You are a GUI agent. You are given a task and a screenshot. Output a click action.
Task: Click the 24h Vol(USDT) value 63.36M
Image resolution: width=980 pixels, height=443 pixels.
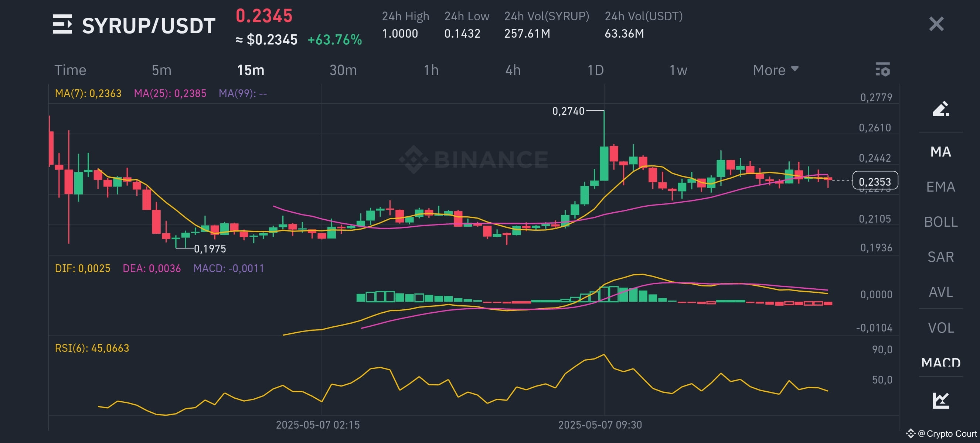point(624,34)
